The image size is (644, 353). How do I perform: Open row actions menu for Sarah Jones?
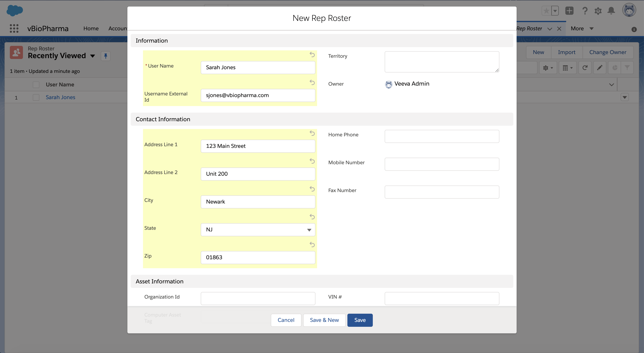point(625,97)
